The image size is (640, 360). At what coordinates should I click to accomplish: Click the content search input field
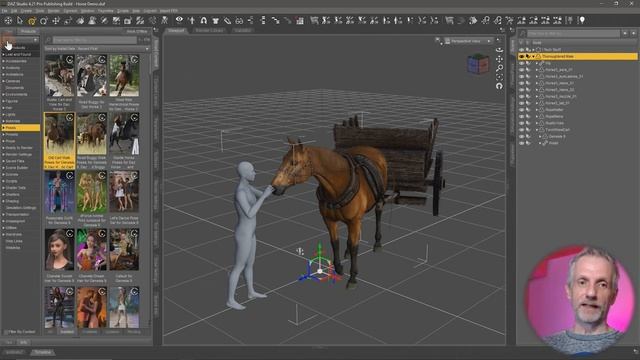tap(95, 40)
